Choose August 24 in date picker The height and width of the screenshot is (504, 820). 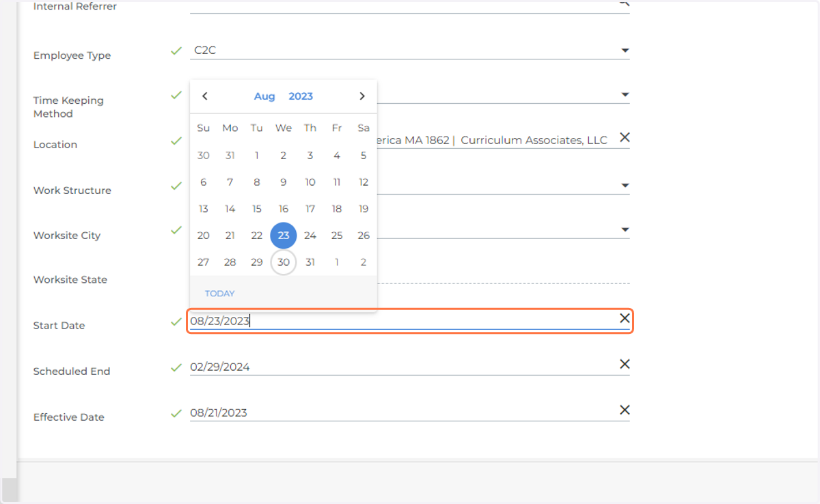310,236
